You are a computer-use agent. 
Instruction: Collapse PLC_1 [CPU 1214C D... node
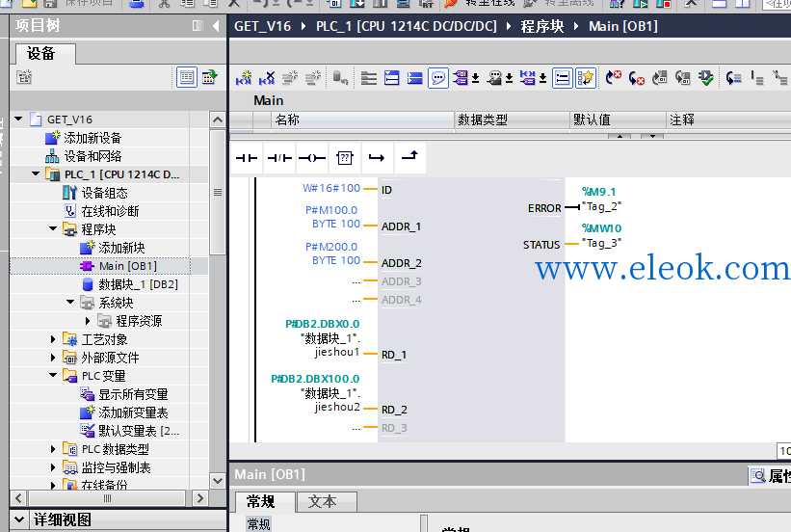(x=36, y=174)
